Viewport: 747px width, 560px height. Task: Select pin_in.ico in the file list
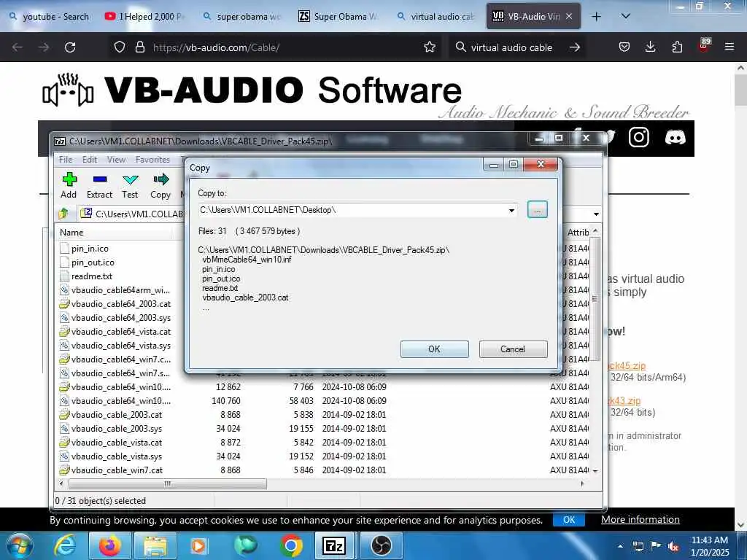90,249
